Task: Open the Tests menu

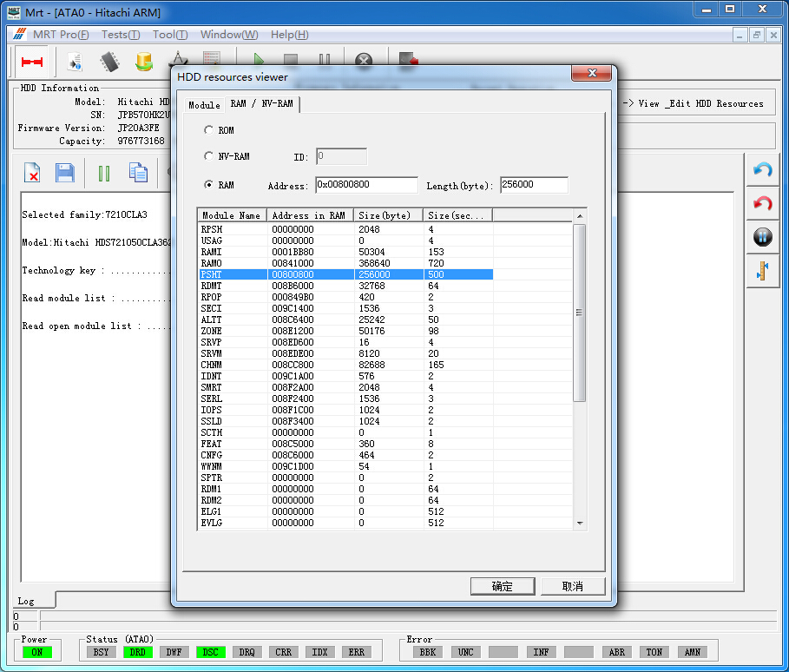Action: 120,35
